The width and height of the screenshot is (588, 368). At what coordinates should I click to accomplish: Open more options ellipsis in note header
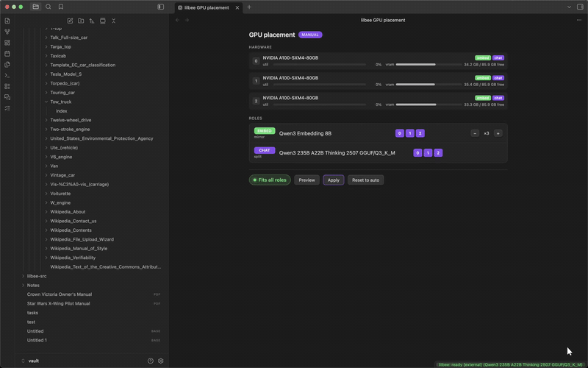pos(579,20)
